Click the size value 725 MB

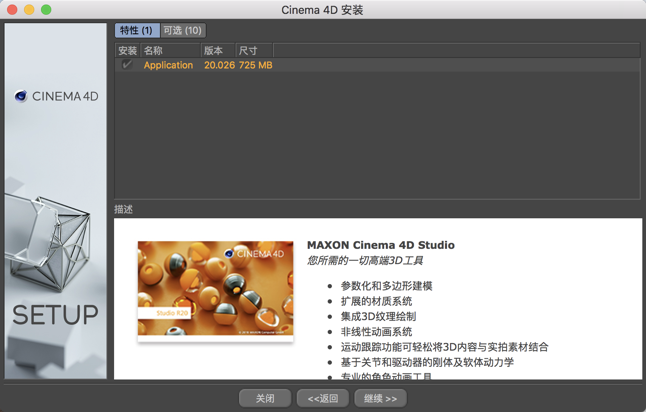click(x=255, y=65)
